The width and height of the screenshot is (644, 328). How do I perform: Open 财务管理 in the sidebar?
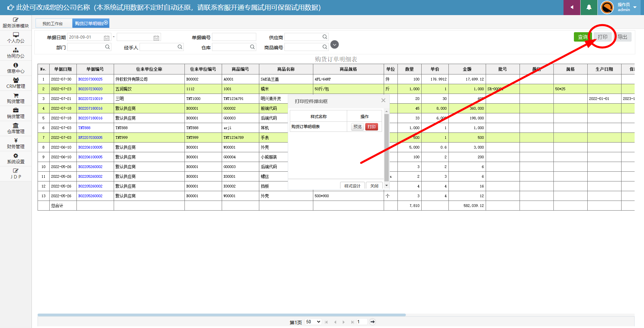16,144
